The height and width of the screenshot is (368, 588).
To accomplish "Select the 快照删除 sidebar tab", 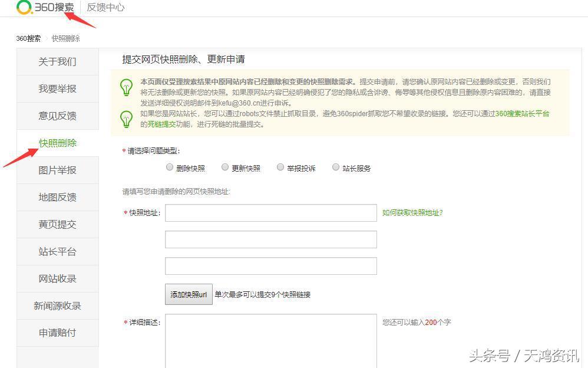I will (57, 143).
